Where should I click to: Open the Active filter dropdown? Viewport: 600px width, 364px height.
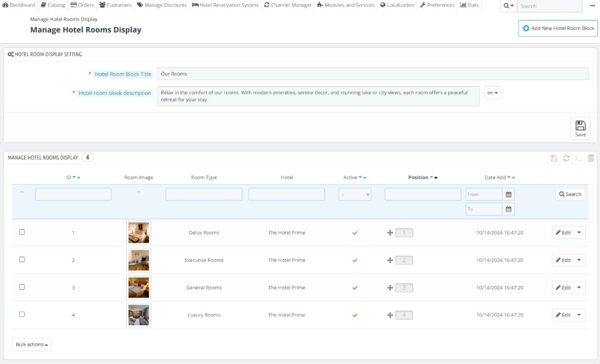click(355, 194)
